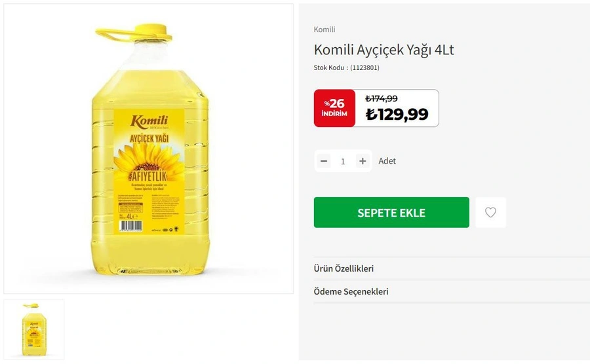Click the Adet unit label
Screen dimensions: 590x364
[x=387, y=161]
